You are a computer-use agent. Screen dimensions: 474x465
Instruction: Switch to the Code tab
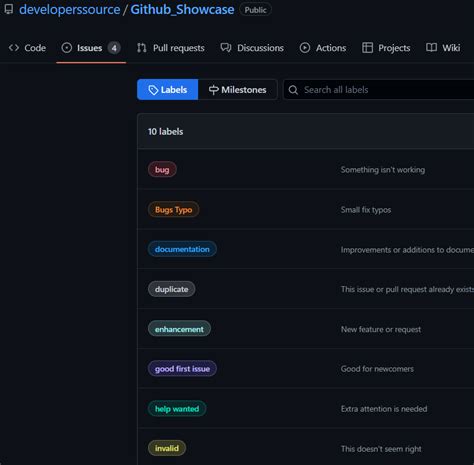point(27,48)
